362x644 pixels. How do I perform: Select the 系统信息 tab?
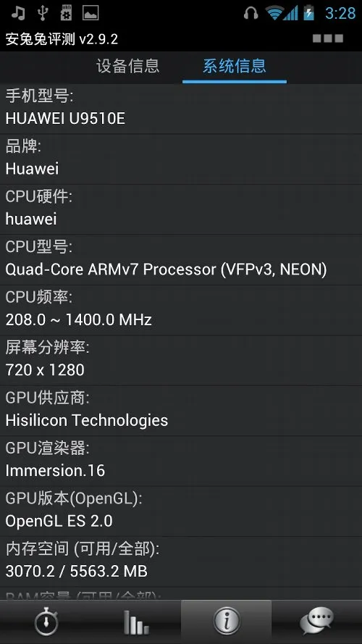(235, 66)
